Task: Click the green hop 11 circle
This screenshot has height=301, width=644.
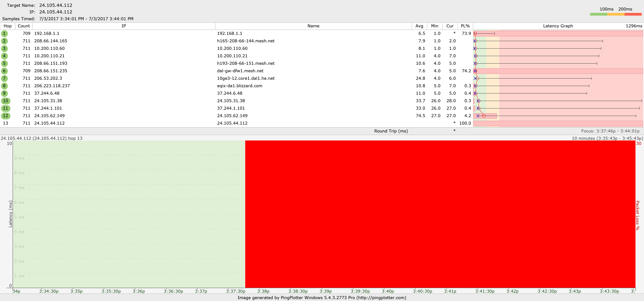Action: 5,108
